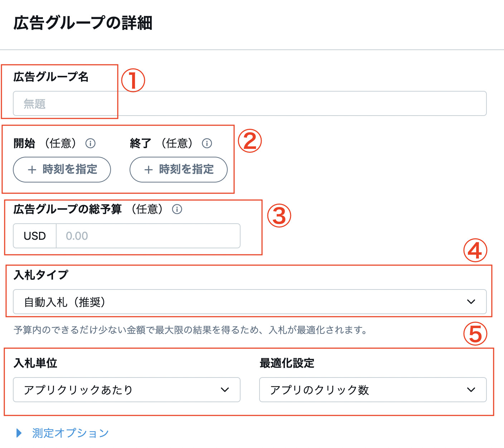This screenshot has width=504, height=448.
Task: Click the USD currency label on the budget field
Action: tap(34, 236)
